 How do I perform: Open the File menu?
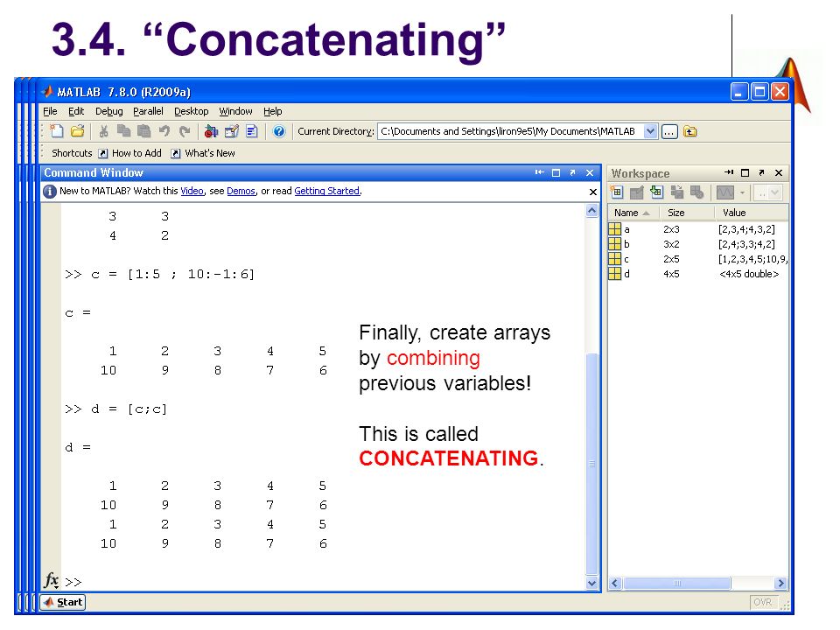click(51, 111)
